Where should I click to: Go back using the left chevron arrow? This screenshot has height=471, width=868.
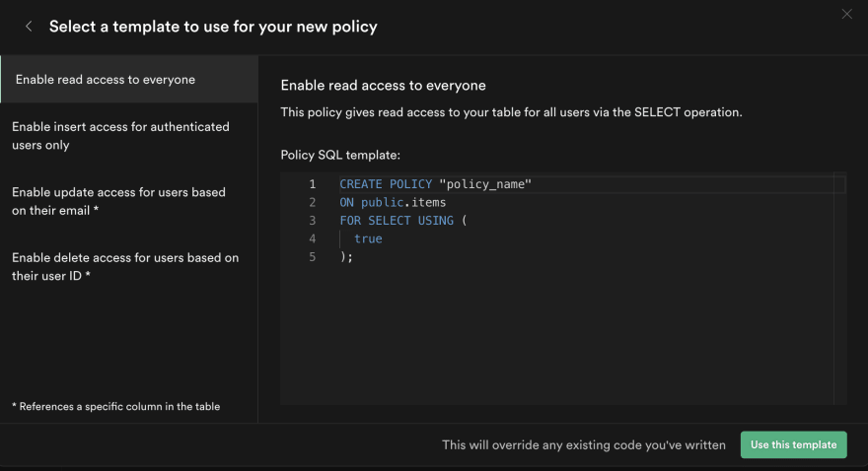(29, 26)
